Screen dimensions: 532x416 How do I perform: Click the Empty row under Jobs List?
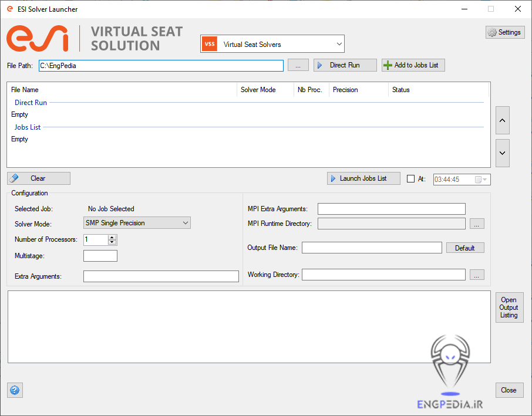click(20, 139)
